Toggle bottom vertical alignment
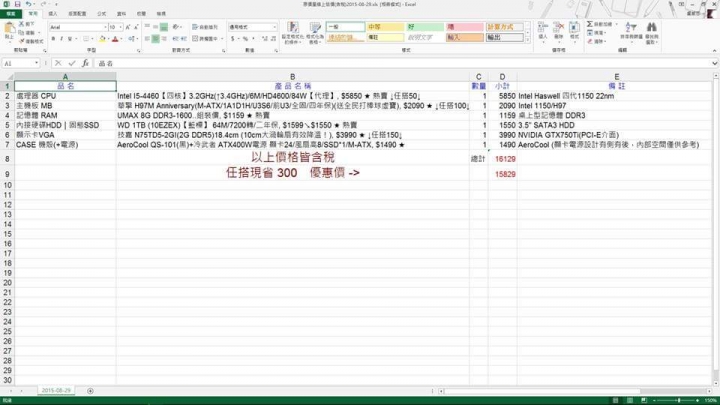 click(x=163, y=27)
